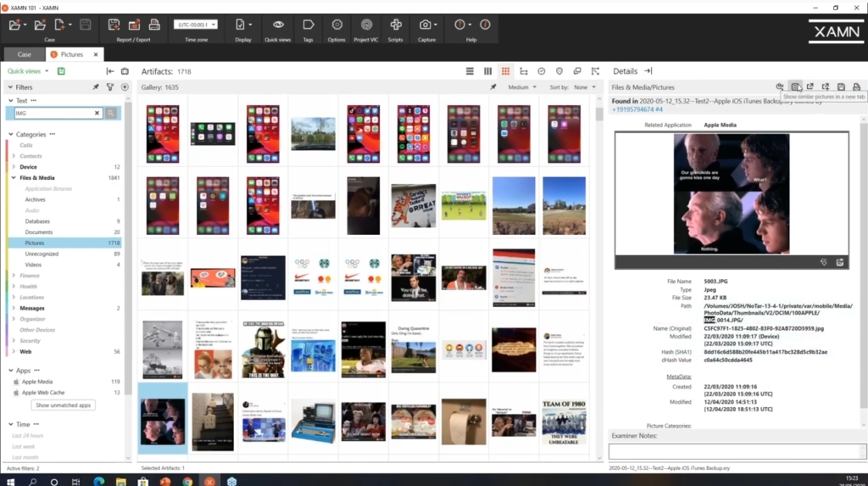Screen dimensions: 868x486
Task: Switch to geographic map view
Action: click(x=559, y=71)
